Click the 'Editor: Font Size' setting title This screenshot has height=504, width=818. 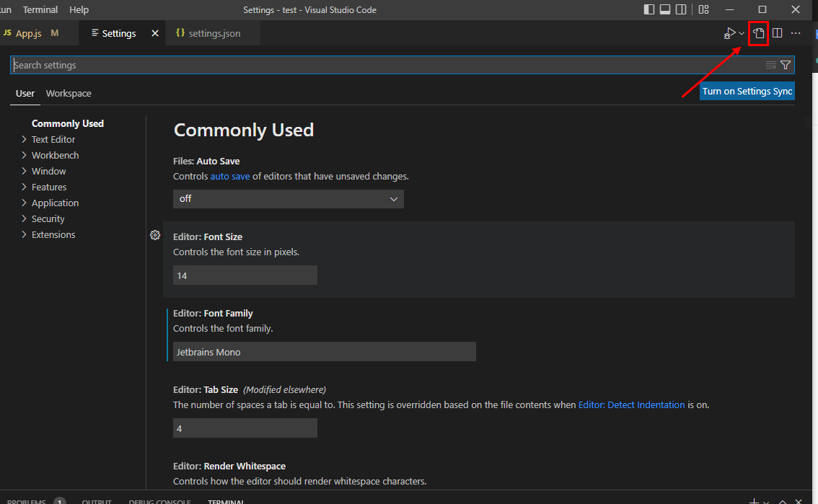coord(208,236)
